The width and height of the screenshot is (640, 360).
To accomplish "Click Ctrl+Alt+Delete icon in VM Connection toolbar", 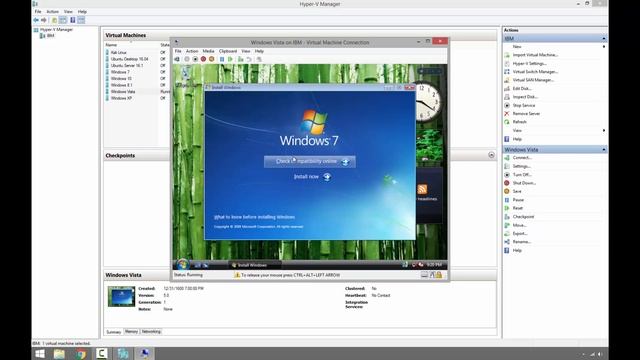I will (177, 59).
